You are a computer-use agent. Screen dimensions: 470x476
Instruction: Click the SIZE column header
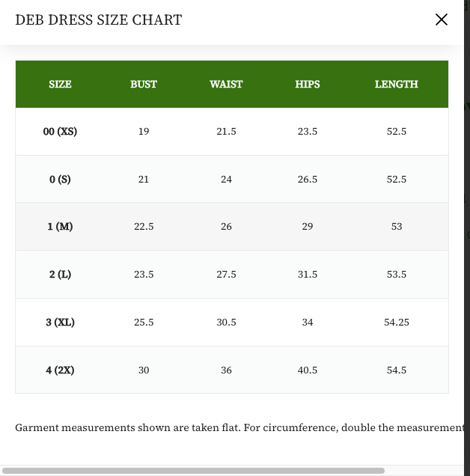pyautogui.click(x=60, y=84)
